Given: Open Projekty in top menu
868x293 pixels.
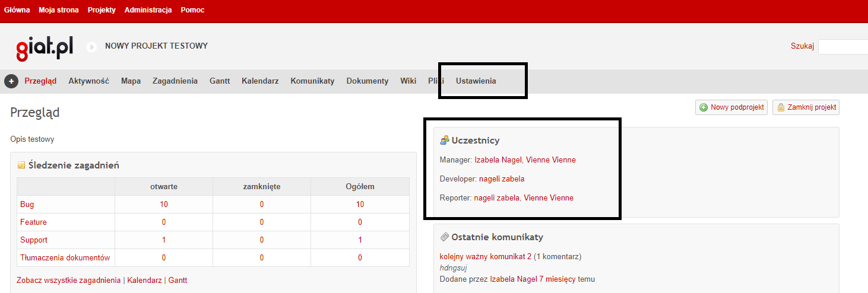Looking at the screenshot, I should coord(102,10).
